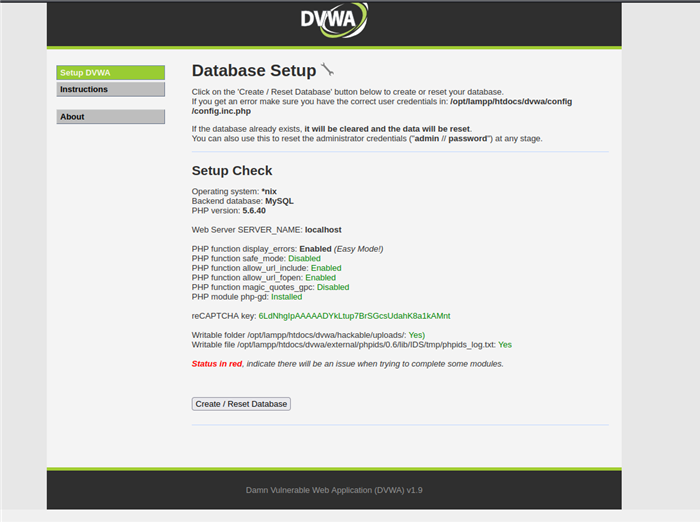Click the DVWA v1.9 footer text
Viewport: 700px width, 522px height.
click(334, 490)
